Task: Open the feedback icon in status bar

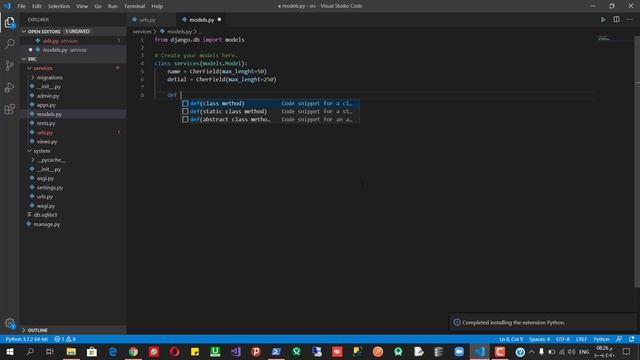Action: click(619, 339)
